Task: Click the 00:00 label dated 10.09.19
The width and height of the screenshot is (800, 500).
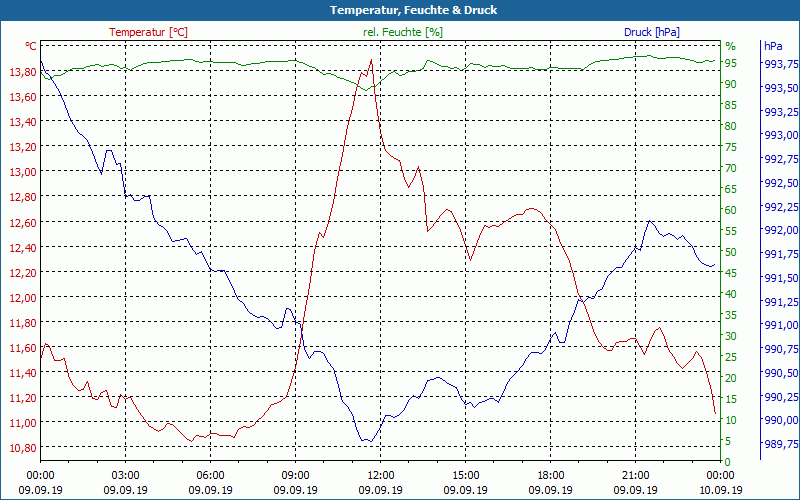Action: (x=720, y=476)
